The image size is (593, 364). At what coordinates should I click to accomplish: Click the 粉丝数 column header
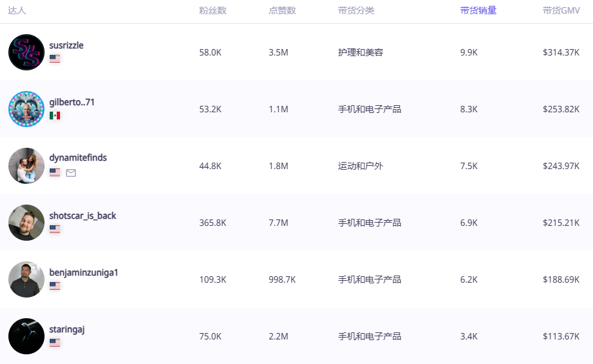(212, 10)
